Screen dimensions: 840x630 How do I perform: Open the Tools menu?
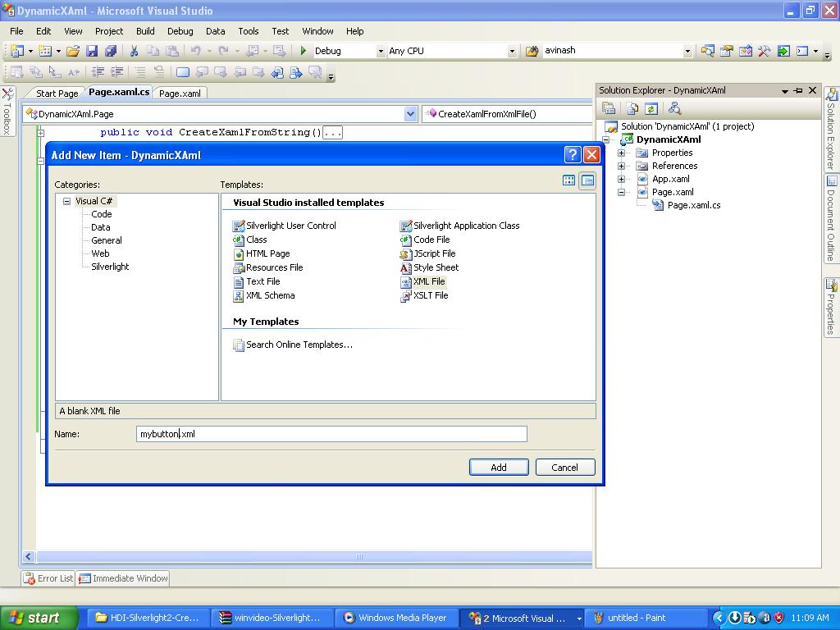[x=248, y=31]
